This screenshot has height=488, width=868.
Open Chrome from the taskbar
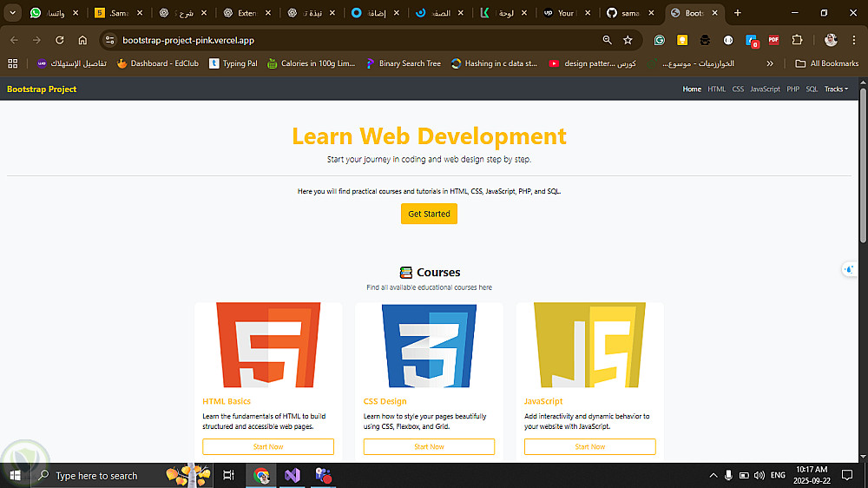261,475
